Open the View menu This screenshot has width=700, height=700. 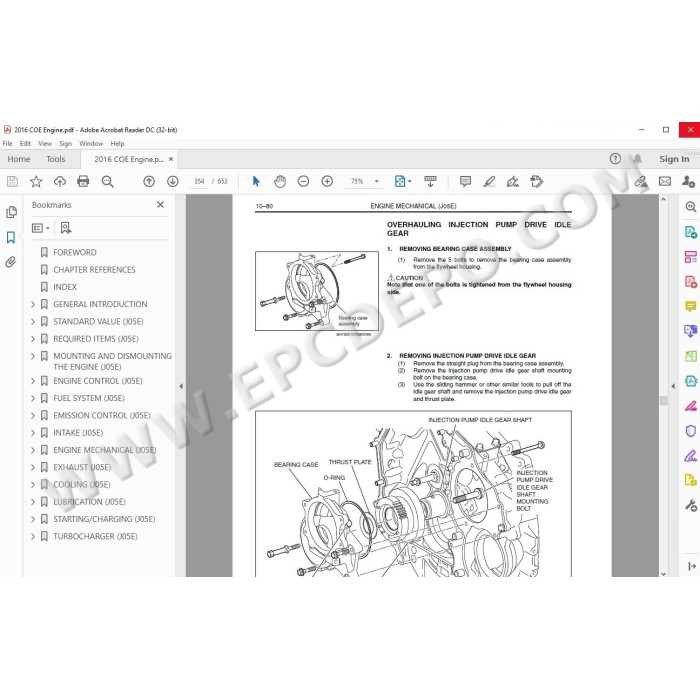(45, 143)
